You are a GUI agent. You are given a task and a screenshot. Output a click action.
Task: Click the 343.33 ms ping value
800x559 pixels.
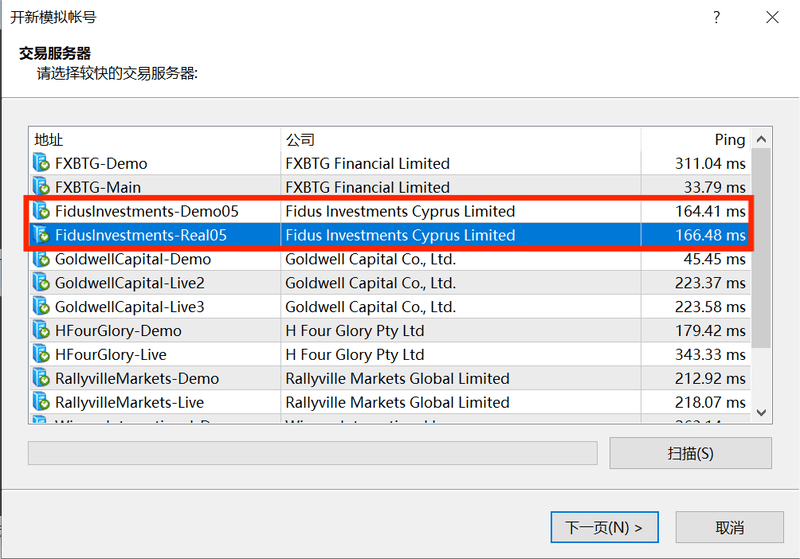pos(710,354)
